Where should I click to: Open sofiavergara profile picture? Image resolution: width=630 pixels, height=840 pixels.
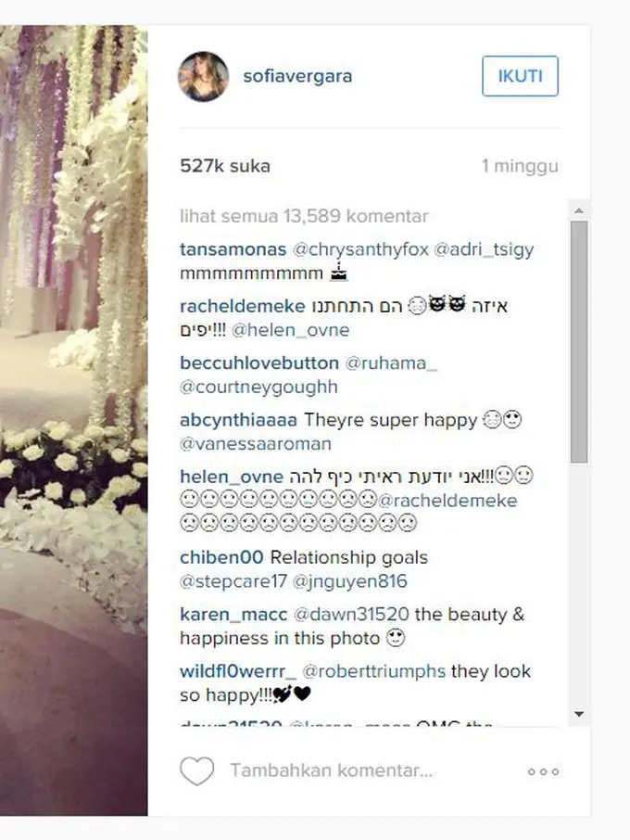pyautogui.click(x=204, y=77)
